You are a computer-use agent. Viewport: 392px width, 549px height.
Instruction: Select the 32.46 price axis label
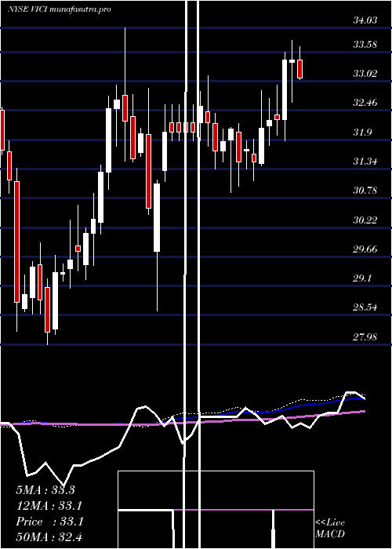point(365,103)
